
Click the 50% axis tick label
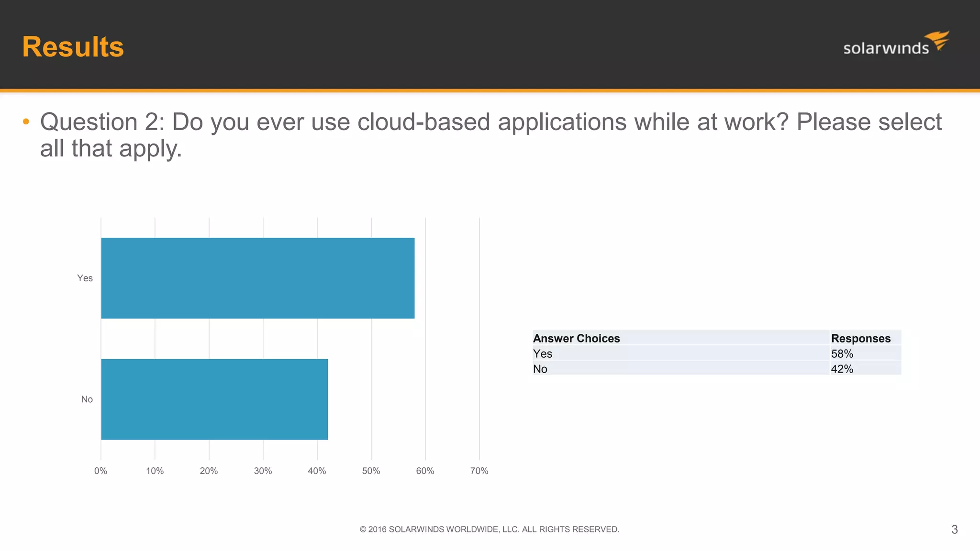371,471
